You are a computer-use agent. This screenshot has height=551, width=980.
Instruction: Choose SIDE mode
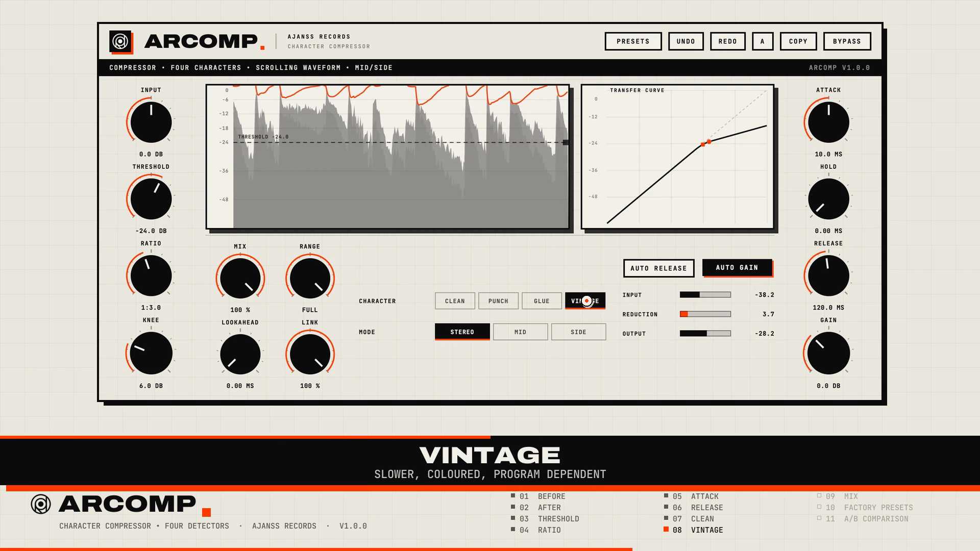[578, 332]
